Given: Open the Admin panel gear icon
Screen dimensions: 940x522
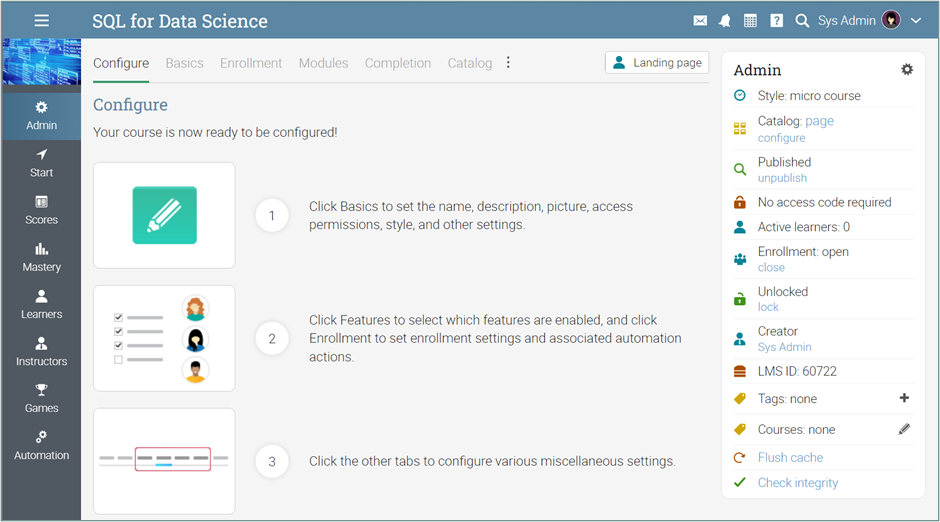Looking at the screenshot, I should (x=907, y=70).
